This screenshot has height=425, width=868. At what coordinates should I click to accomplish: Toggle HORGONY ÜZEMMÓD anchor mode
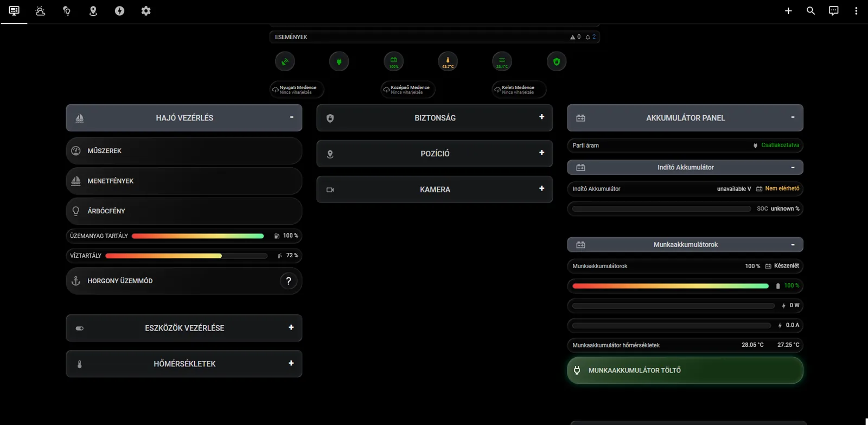point(184,281)
